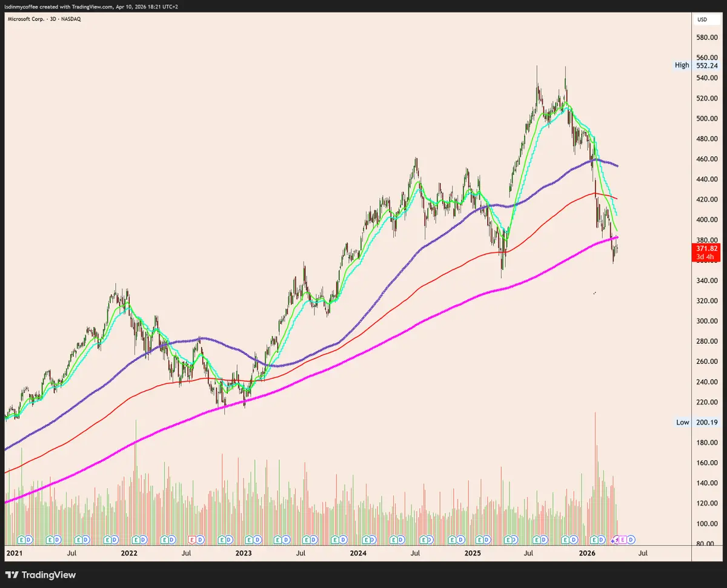Click the 2025 time axis label
The height and width of the screenshot is (588, 727).
[x=473, y=553]
